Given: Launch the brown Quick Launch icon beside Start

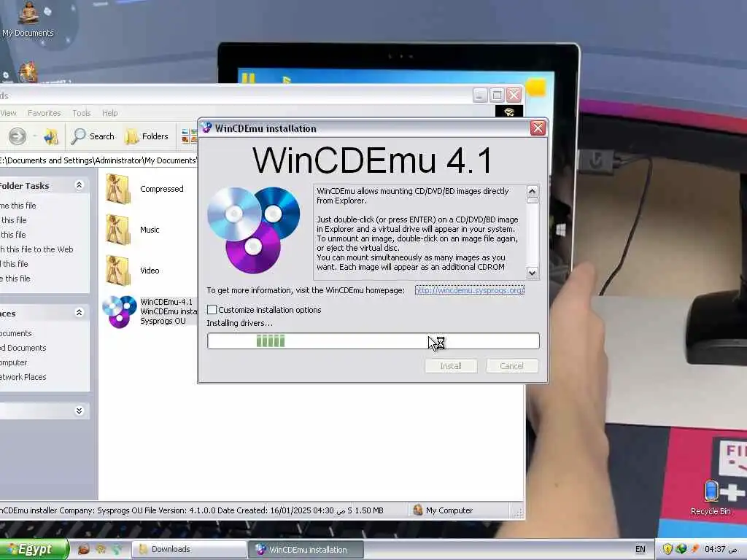Looking at the screenshot, I should click(x=83, y=550).
